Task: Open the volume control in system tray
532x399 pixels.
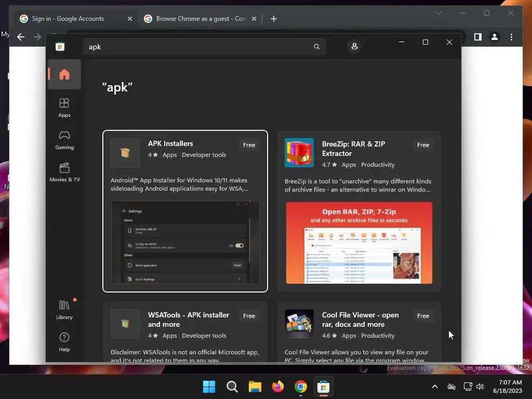Action: 480,387
